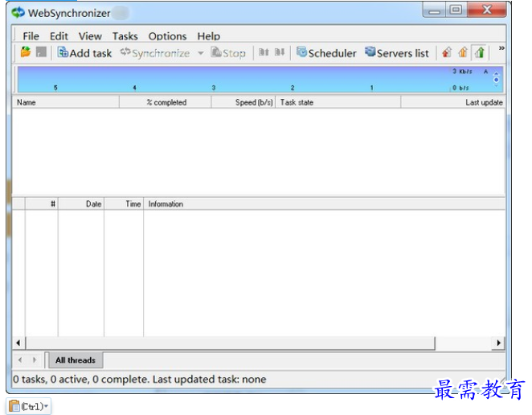Open the File menu

(31, 36)
